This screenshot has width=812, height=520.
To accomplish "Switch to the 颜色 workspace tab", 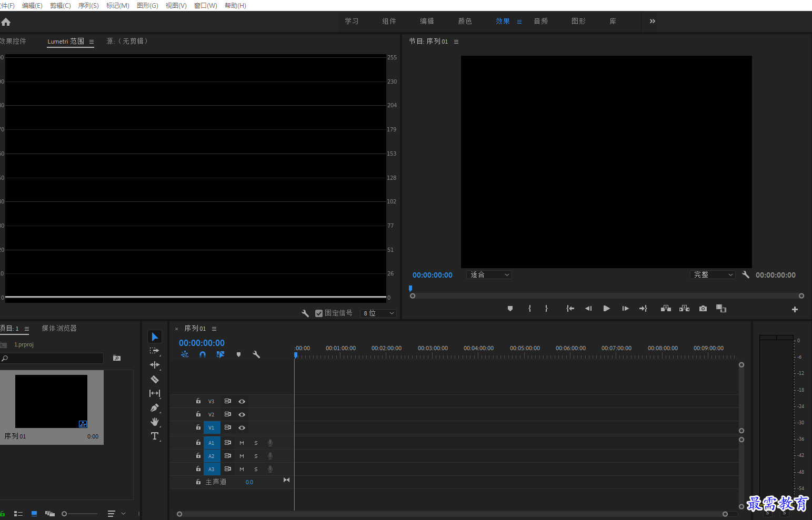I will (465, 21).
